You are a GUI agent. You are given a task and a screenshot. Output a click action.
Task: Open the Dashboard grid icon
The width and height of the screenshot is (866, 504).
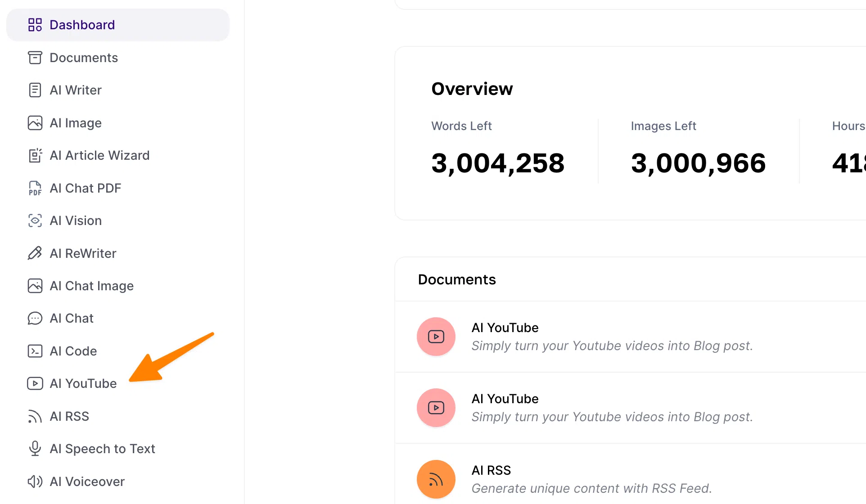coord(35,25)
